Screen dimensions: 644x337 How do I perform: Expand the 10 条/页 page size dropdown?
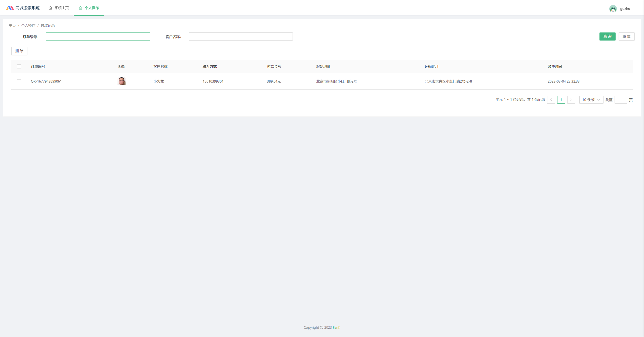591,100
